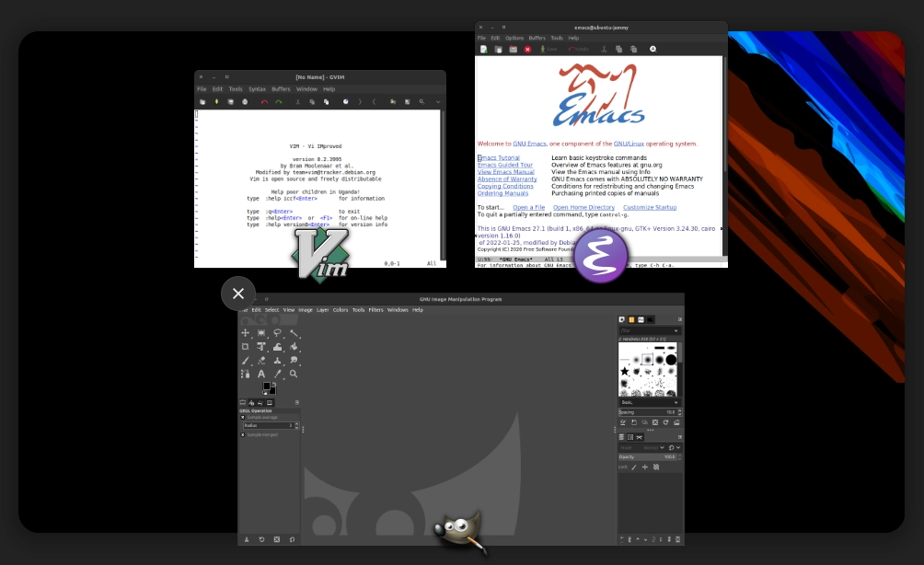This screenshot has width=924, height=565.
Task: Follow the Emacs Guided Tour link
Action: click(505, 165)
